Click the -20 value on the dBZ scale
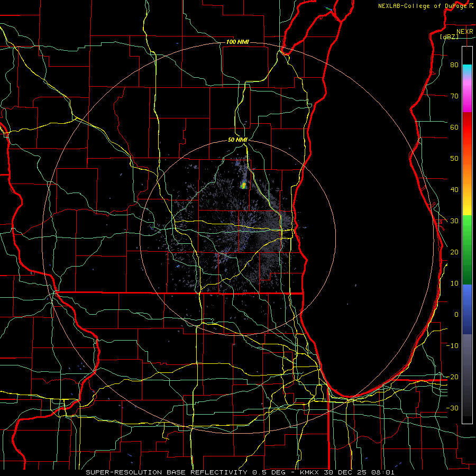This screenshot has width=476, height=476. pos(452,377)
